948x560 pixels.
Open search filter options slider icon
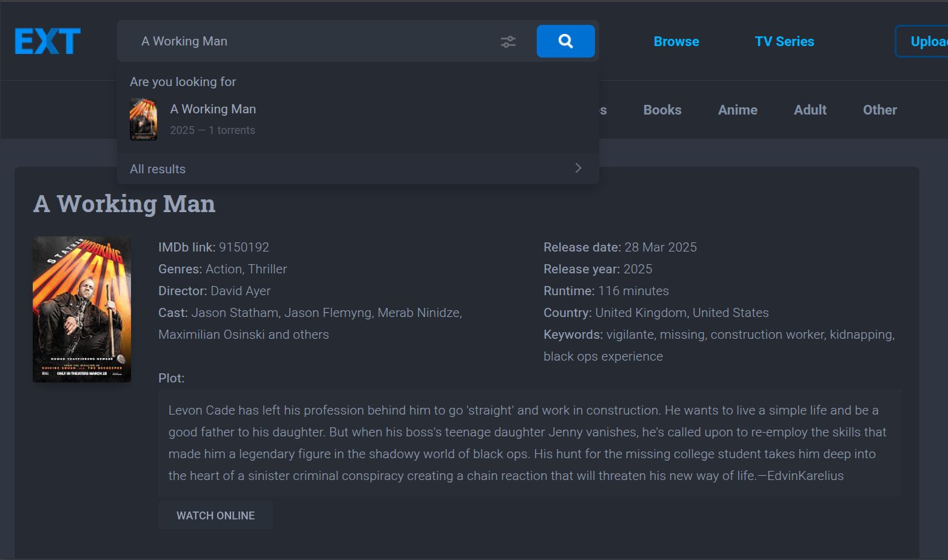point(508,41)
